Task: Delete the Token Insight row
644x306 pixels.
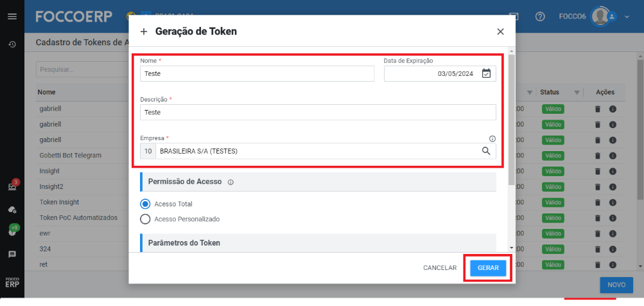Action: [x=598, y=203]
